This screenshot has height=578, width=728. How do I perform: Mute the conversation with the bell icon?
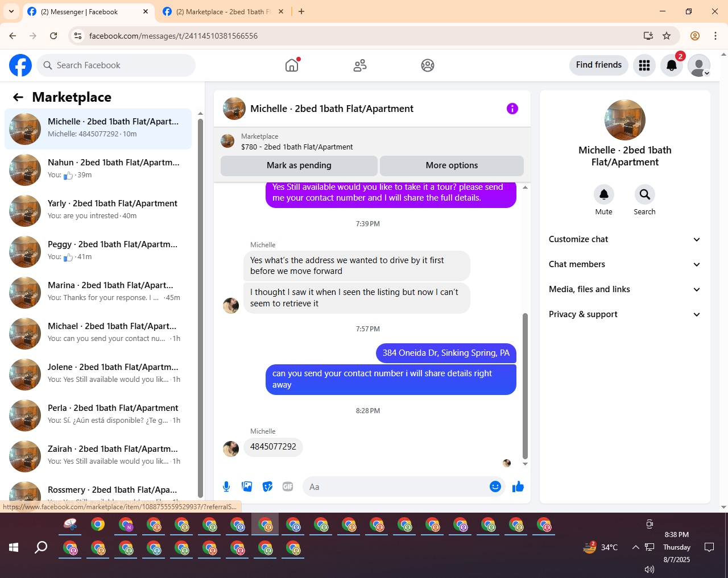[x=604, y=194]
